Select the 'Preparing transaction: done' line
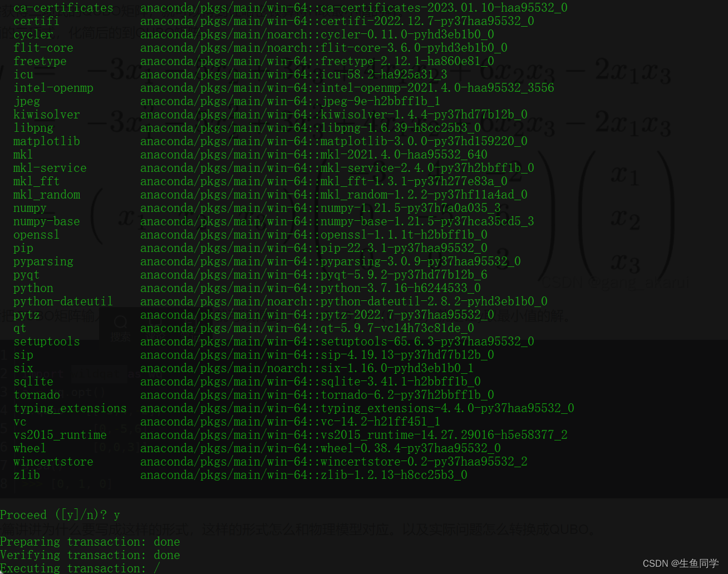 click(x=90, y=541)
